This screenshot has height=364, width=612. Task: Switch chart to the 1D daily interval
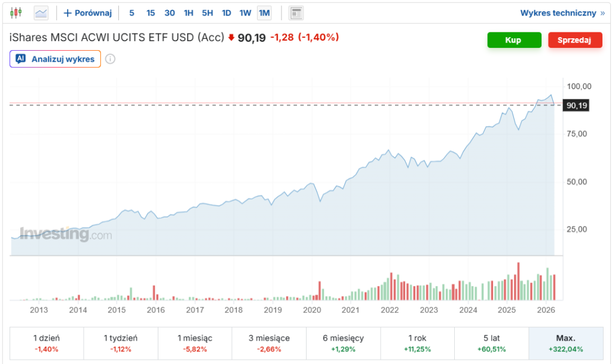[227, 12]
